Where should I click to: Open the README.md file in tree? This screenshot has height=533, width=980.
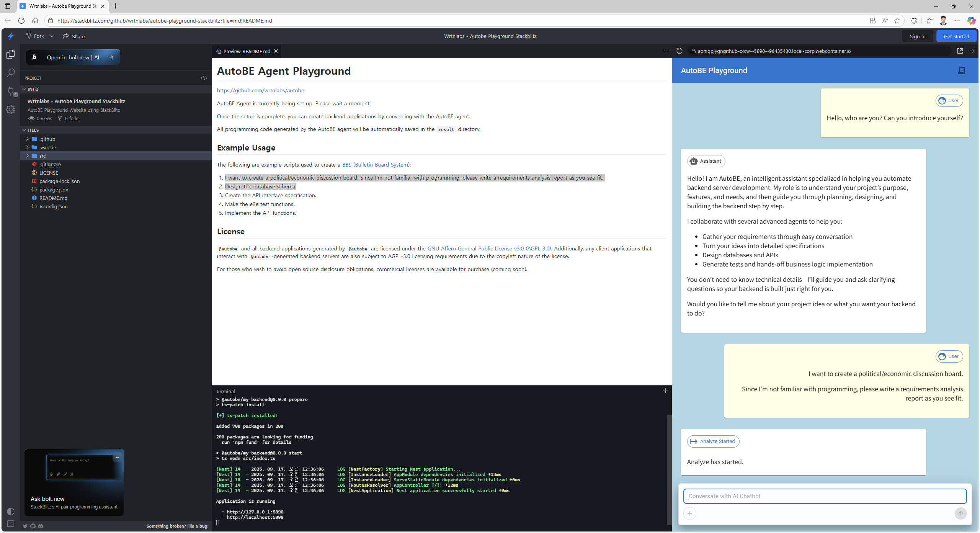tap(53, 198)
